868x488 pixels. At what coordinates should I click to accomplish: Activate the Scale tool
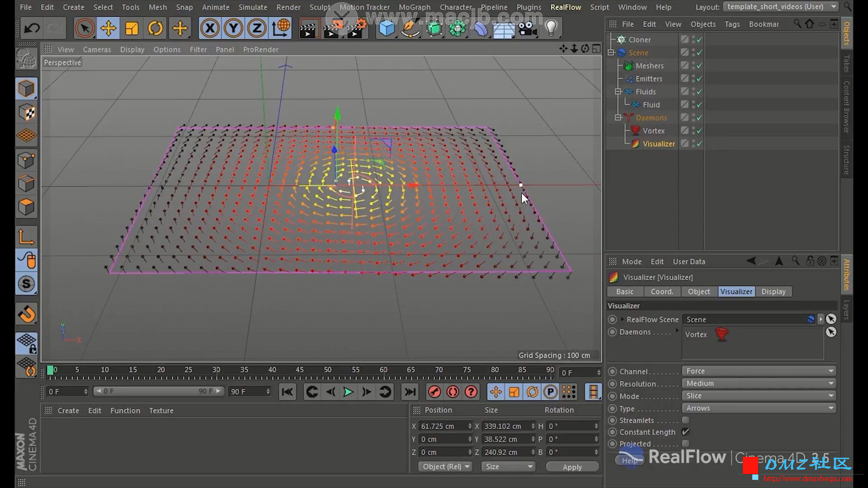pyautogui.click(x=132, y=28)
